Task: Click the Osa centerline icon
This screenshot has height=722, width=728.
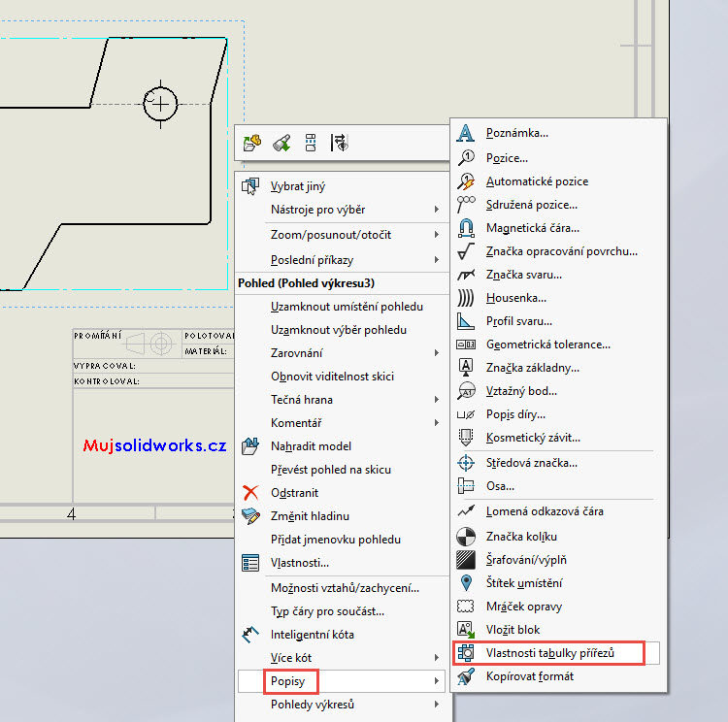Action: pyautogui.click(x=466, y=486)
